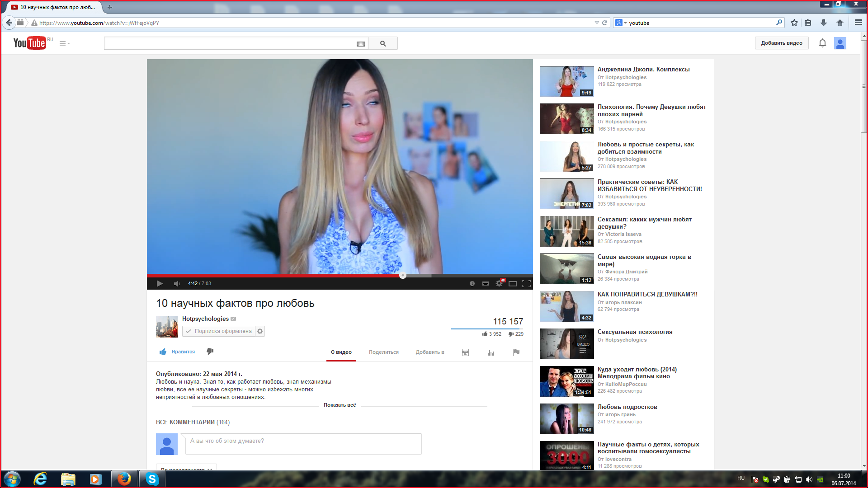Viewport: 868px width, 488px height.
Task: Toggle subtitles in the player
Action: pos(486,283)
